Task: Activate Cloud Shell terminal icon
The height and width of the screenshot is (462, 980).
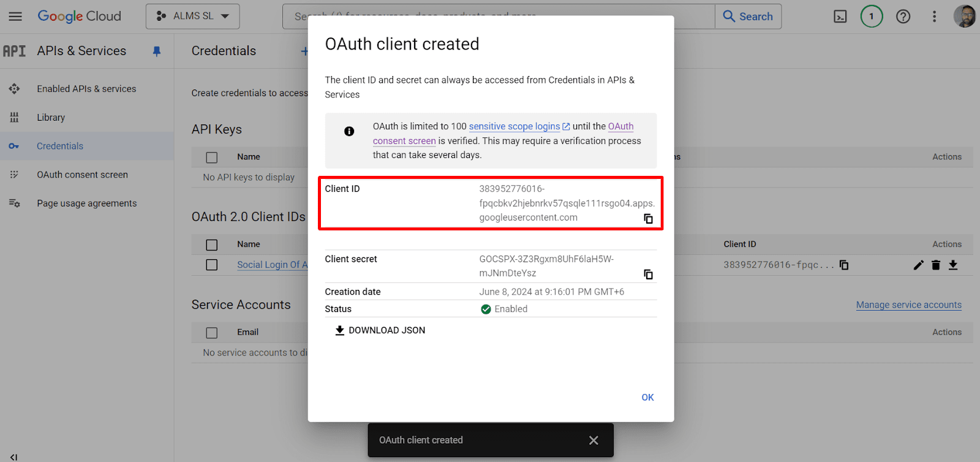Action: point(840,17)
